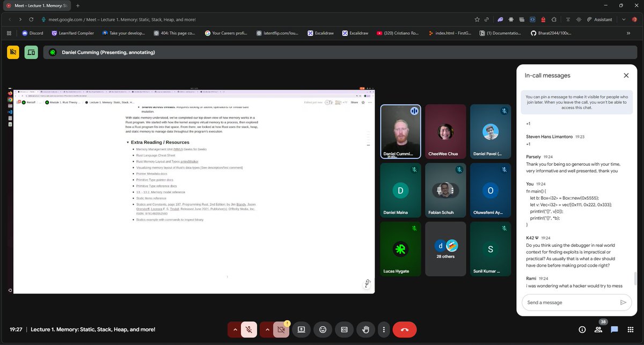
Task: Select Lucas Hygate participant tile
Action: tap(400, 249)
